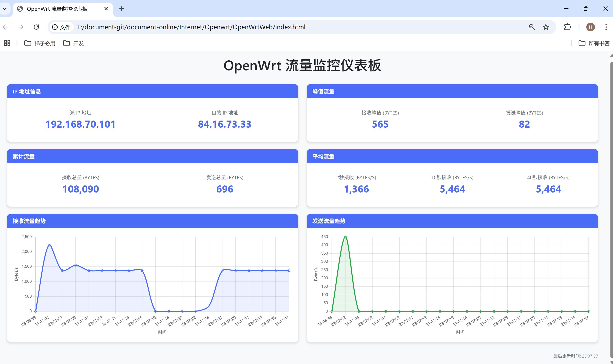Open the Extensions puzzle icon
Screen dimensions: 613x364
[568, 27]
